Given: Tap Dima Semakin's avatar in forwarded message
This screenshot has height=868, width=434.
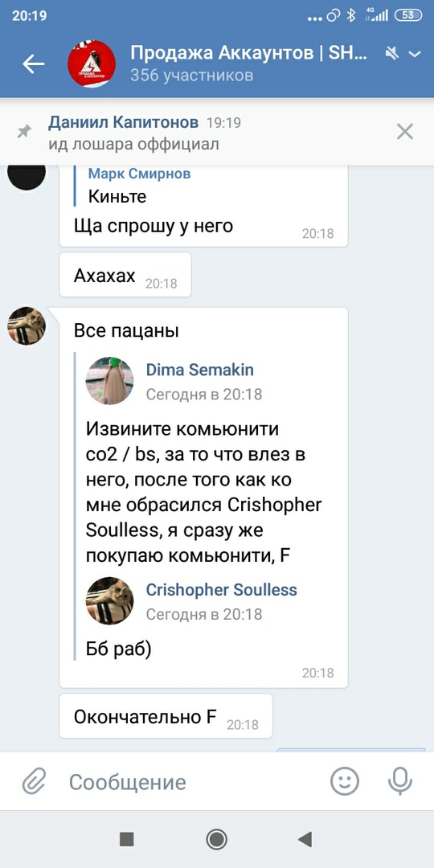Looking at the screenshot, I should [x=109, y=380].
